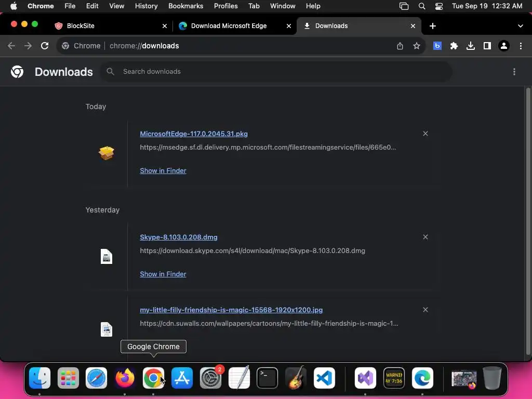Close the BlockSite tab
Image resolution: width=532 pixels, height=399 pixels.
pos(165,26)
